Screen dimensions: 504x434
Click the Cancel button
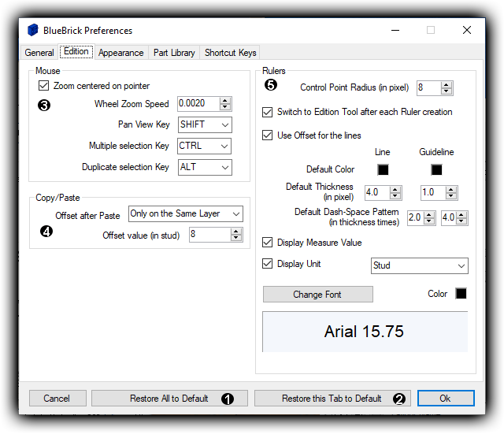[57, 399]
